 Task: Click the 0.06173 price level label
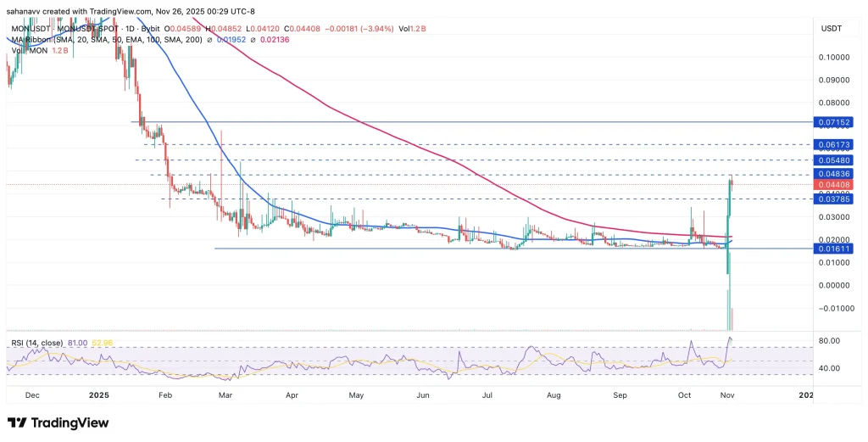832,145
